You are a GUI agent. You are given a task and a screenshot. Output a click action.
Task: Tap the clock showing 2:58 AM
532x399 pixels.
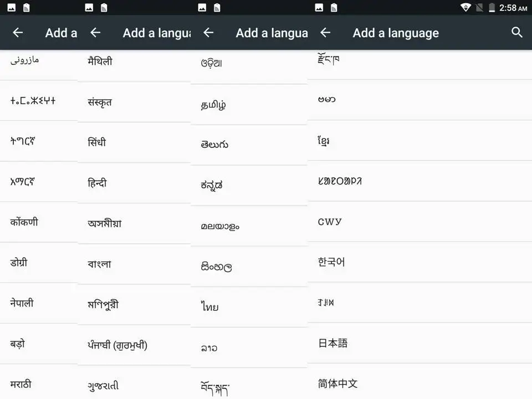pos(513,8)
